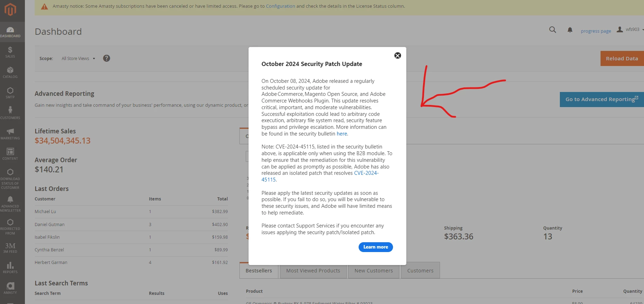Open the security bulletin 'here' link
Screen dimensions: 644x304
[342, 134]
